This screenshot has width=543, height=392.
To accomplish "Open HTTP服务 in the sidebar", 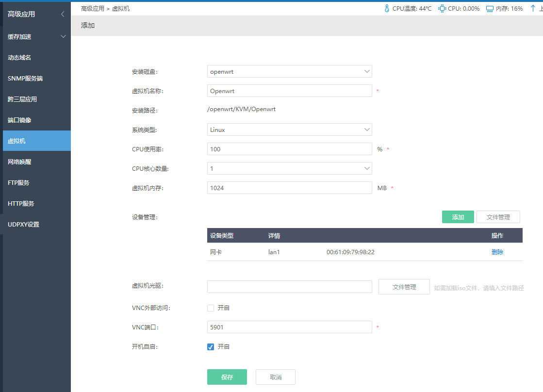I will [37, 203].
